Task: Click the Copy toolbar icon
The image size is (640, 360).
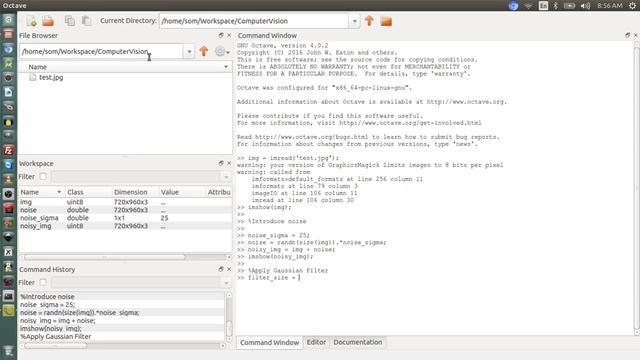Action: pos(70,21)
